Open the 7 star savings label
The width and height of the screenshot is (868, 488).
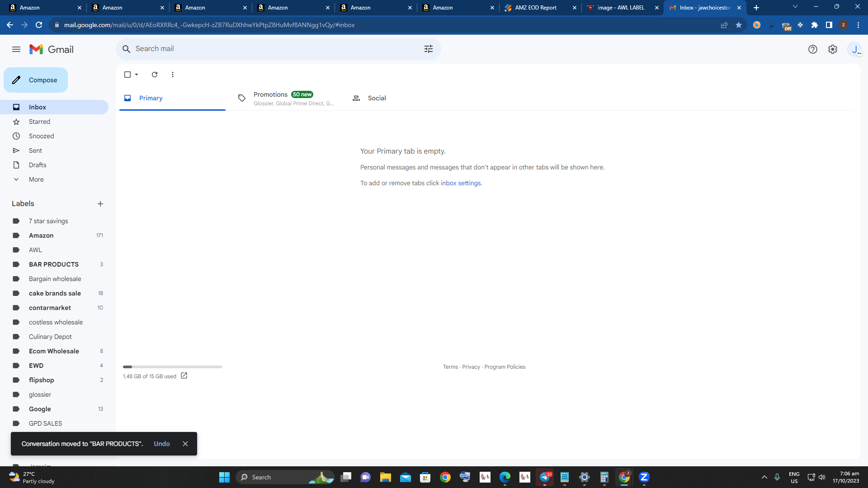click(54, 221)
